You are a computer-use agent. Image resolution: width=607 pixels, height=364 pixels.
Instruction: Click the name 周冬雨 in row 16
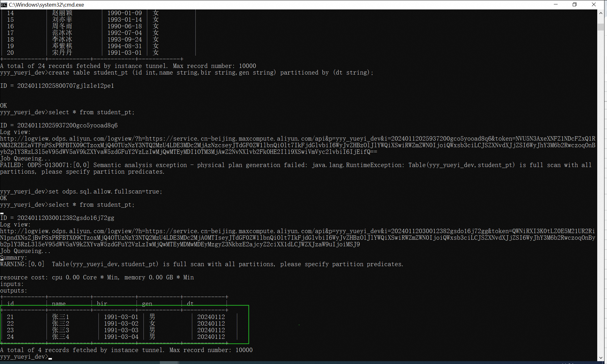click(62, 26)
